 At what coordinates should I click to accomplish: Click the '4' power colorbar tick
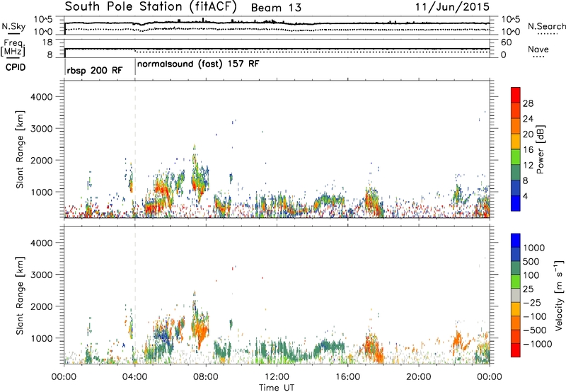(x=526, y=197)
